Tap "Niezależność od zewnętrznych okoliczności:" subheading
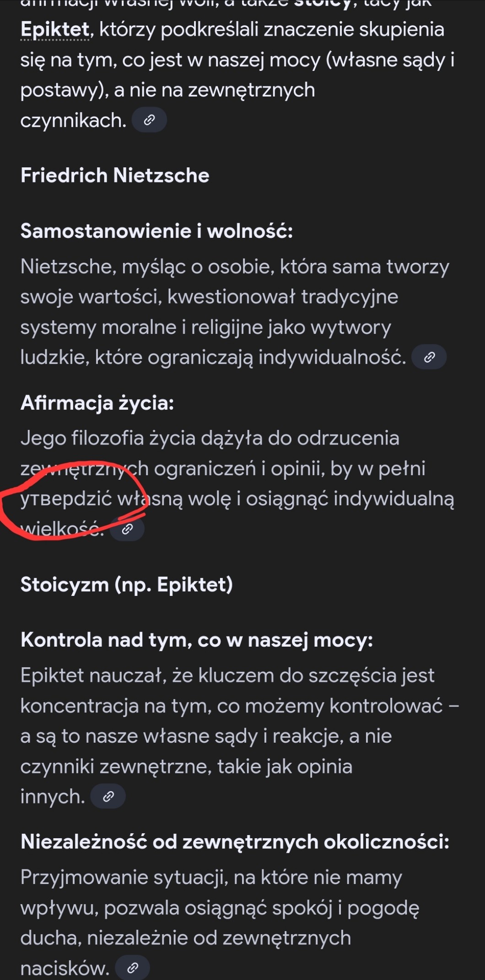The image size is (485, 980). click(235, 842)
